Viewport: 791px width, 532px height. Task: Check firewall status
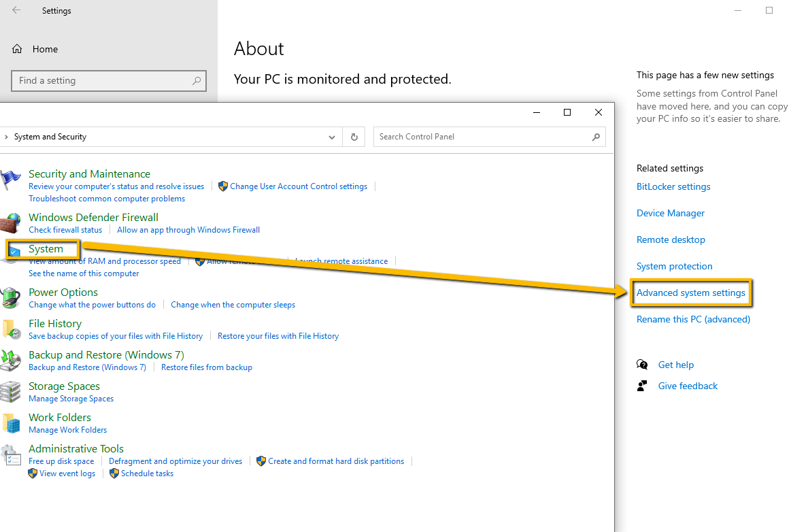pyautogui.click(x=65, y=229)
